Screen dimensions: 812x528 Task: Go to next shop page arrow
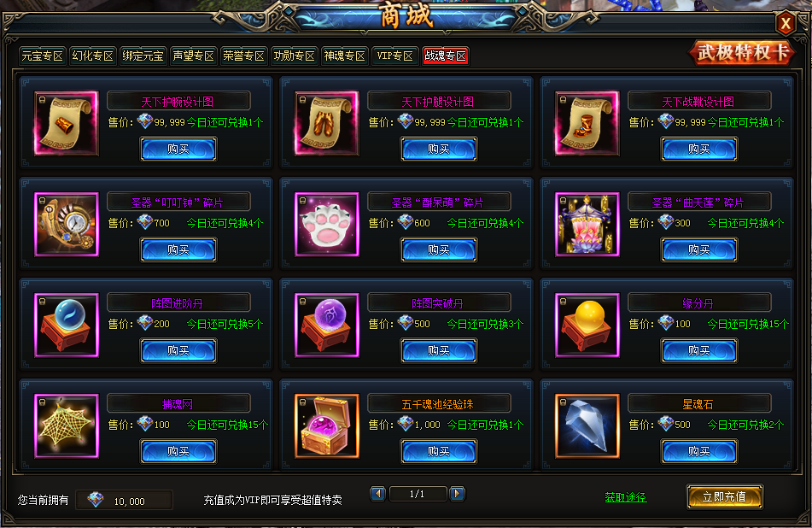tap(457, 494)
